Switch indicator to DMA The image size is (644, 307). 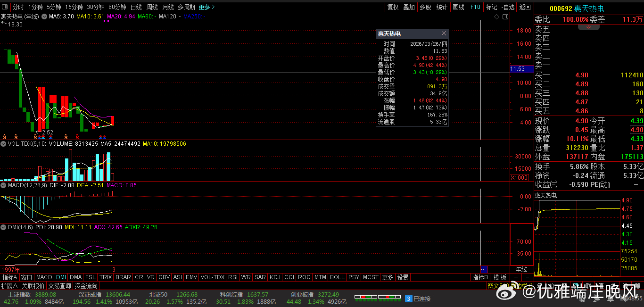coord(76,277)
